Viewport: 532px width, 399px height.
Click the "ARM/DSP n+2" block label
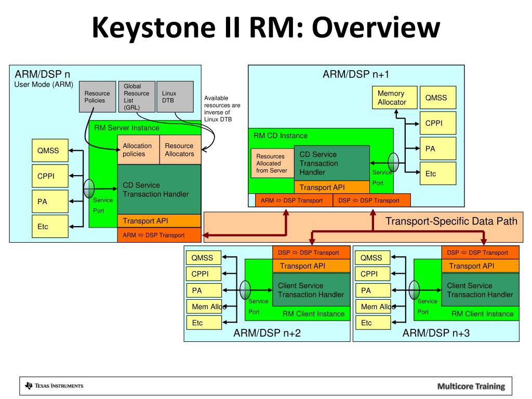coord(267,333)
